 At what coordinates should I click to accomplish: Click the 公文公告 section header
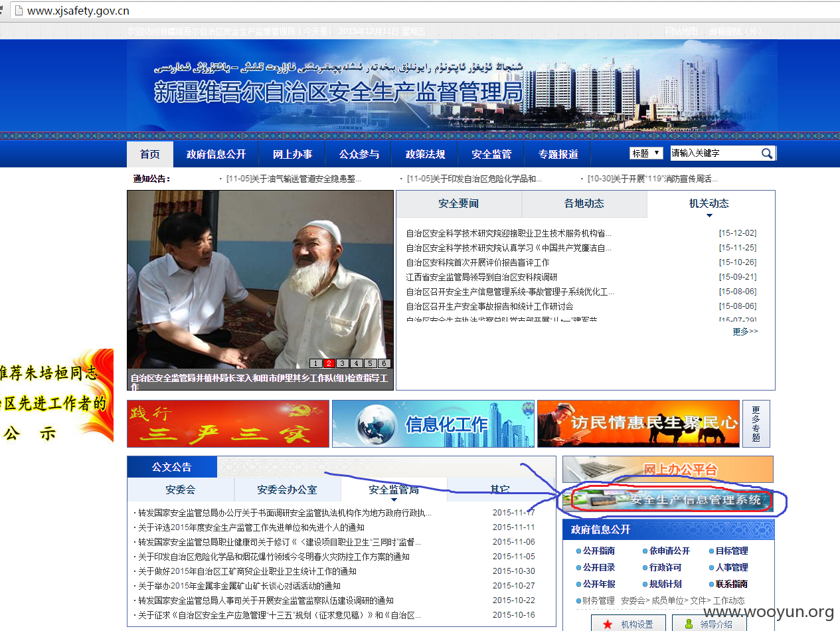(172, 467)
